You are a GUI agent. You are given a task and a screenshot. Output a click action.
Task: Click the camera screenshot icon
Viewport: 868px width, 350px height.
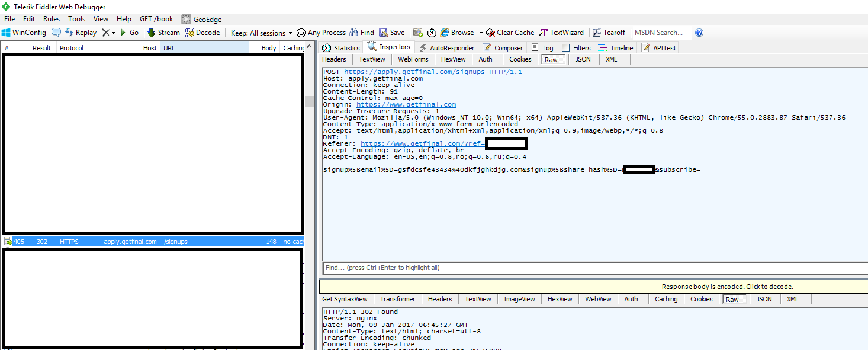pyautogui.click(x=418, y=33)
